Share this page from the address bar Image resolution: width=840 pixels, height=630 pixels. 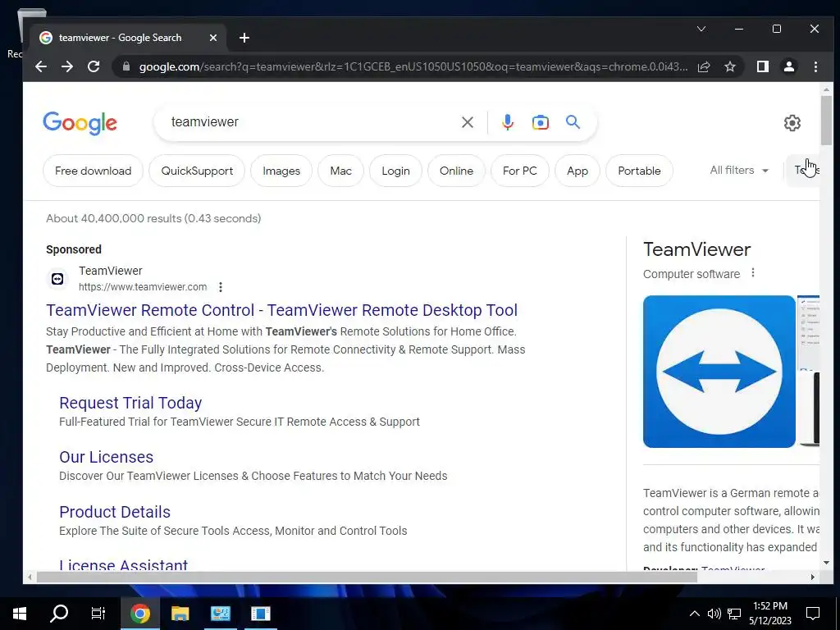(x=704, y=66)
